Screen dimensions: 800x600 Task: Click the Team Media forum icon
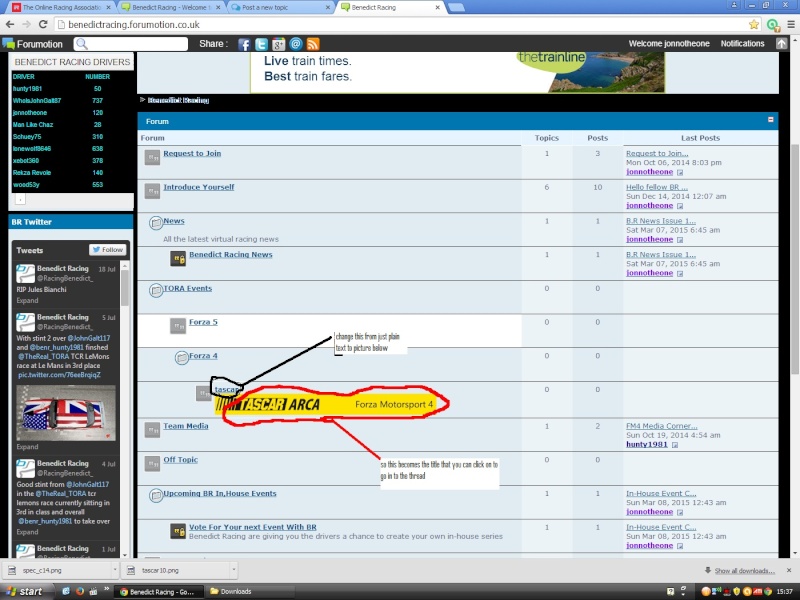152,431
